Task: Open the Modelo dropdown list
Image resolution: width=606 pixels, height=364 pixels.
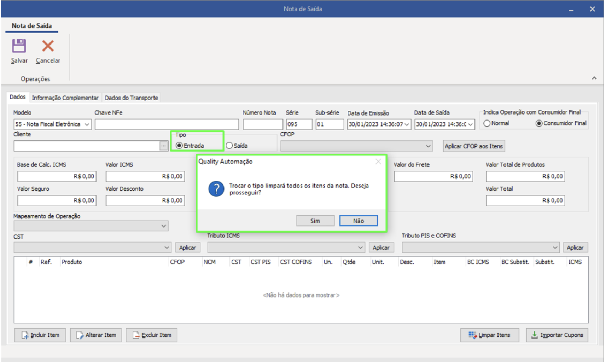Action: pos(87,125)
